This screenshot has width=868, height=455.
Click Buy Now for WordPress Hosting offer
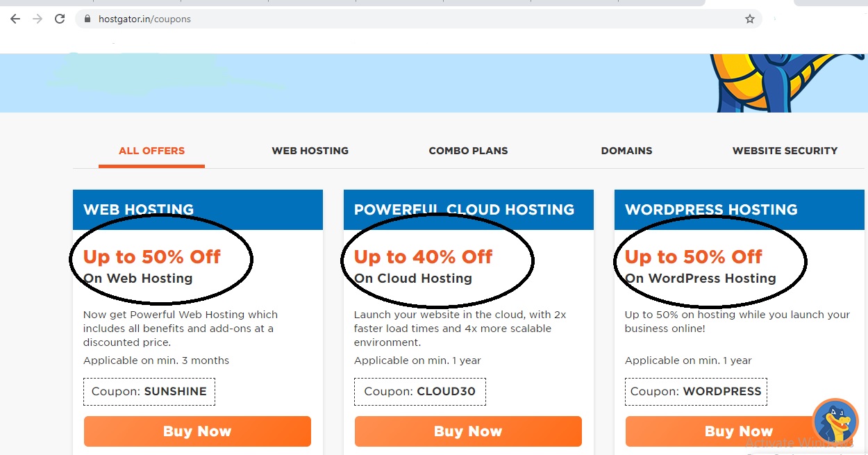click(738, 431)
